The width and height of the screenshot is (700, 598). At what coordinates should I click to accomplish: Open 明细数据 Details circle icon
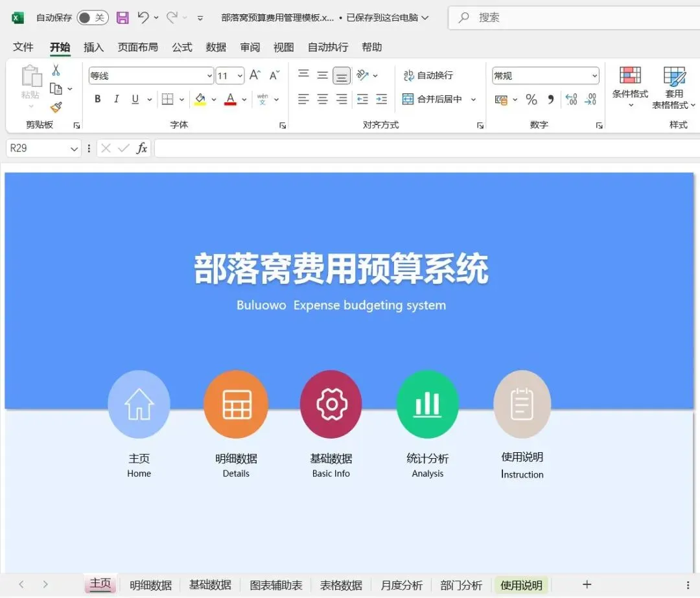click(x=236, y=404)
